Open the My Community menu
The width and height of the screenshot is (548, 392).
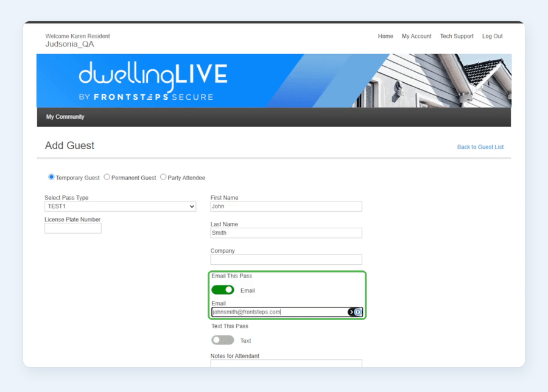[x=65, y=117]
